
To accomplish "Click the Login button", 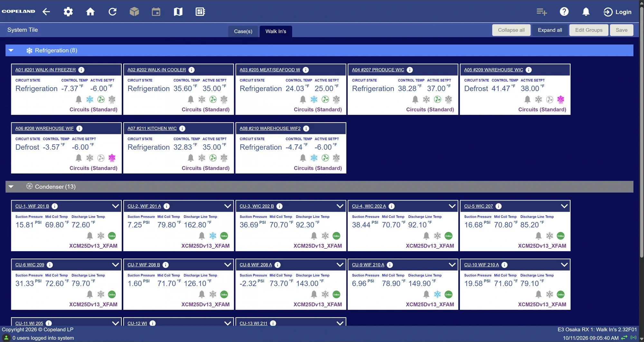I will pos(618,12).
